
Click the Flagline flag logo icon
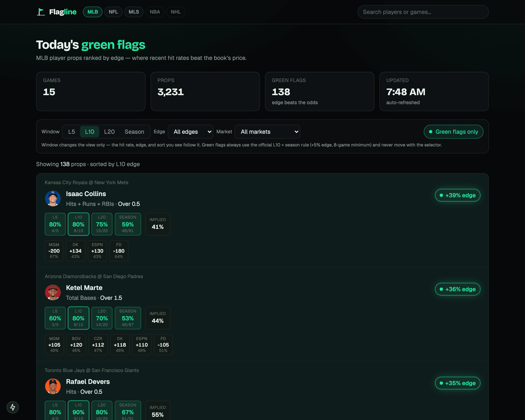[41, 12]
